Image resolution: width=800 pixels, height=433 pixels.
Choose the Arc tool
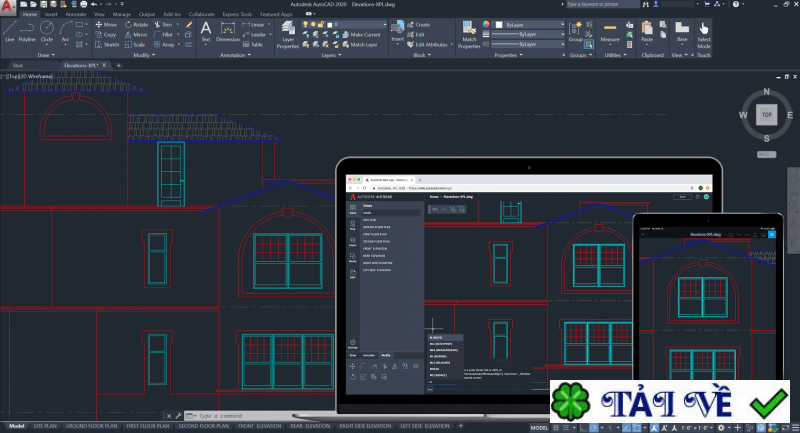[x=65, y=31]
